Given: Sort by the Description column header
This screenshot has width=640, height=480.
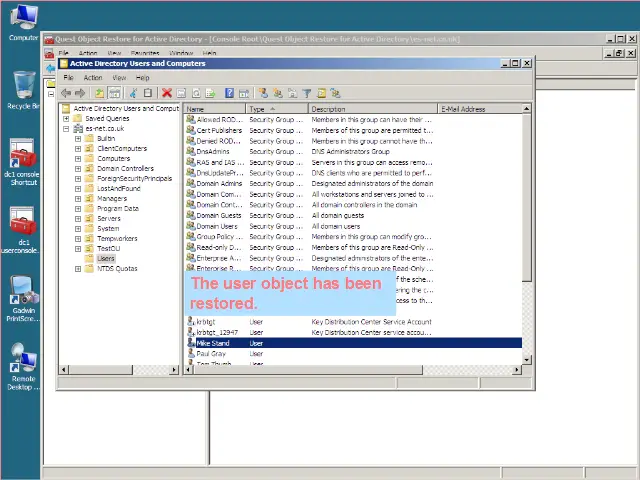Looking at the screenshot, I should (373, 109).
